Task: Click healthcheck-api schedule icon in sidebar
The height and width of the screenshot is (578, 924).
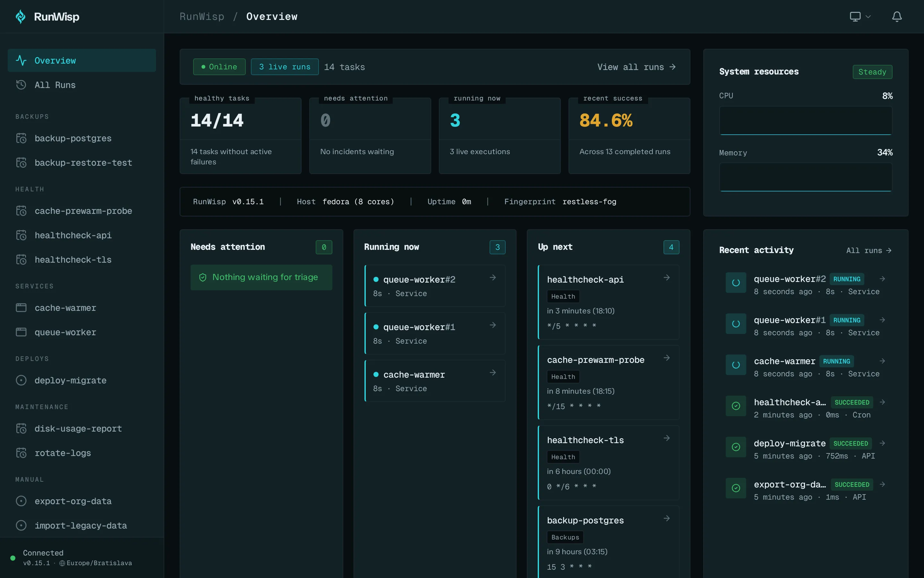Action: tap(21, 235)
